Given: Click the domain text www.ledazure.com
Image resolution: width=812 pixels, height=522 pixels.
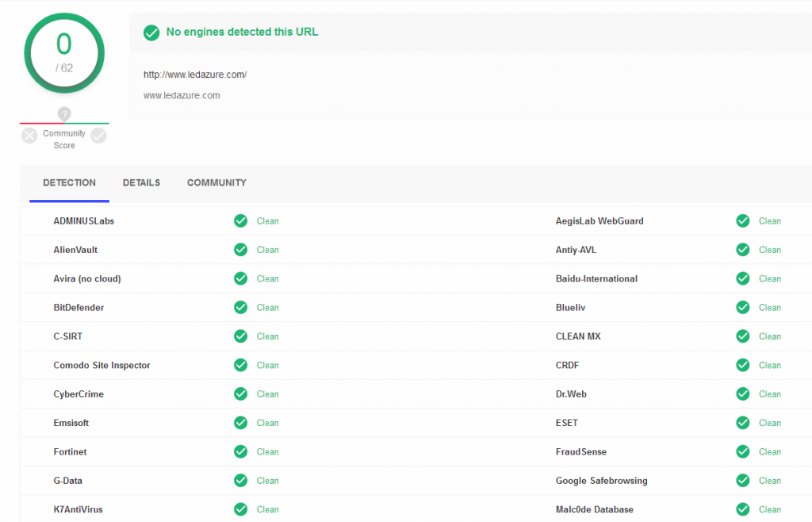Looking at the screenshot, I should click(182, 95).
